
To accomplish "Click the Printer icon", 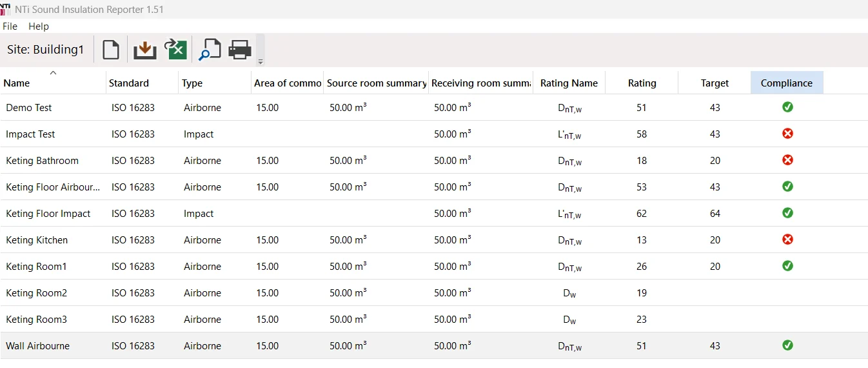I will click(240, 50).
